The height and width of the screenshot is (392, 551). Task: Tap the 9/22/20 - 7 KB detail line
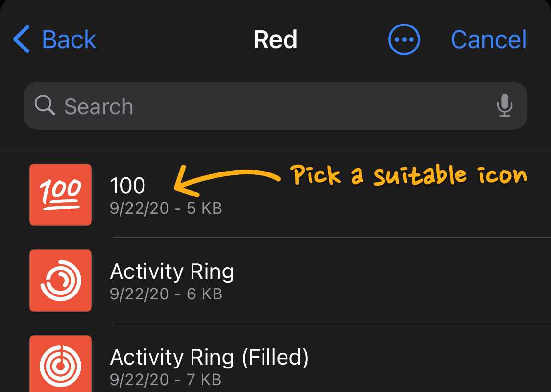point(166,380)
